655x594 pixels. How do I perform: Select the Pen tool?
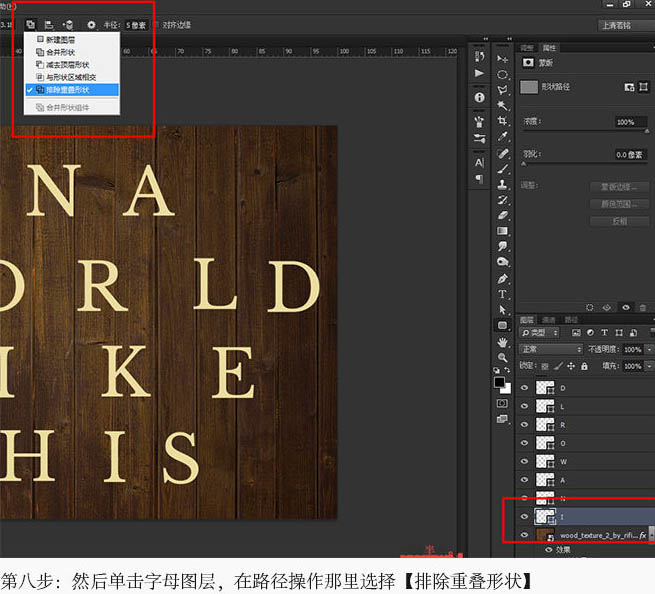coord(503,278)
